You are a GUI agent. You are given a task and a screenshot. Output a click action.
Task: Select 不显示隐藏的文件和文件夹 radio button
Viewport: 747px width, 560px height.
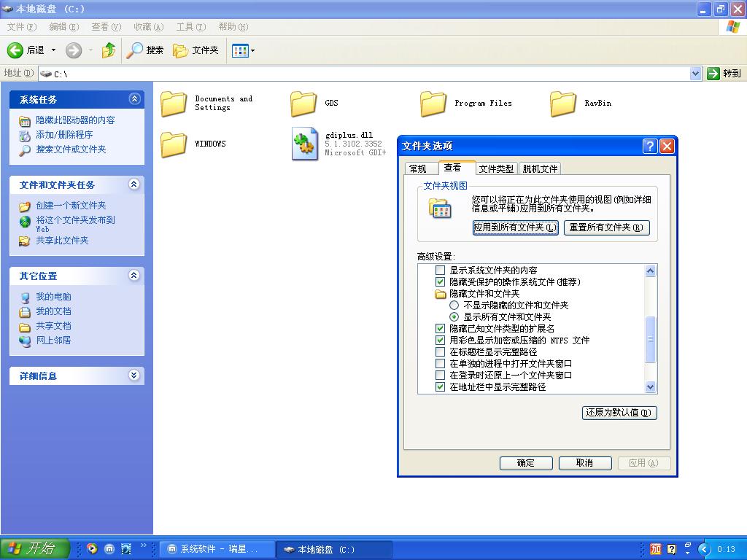[454, 306]
